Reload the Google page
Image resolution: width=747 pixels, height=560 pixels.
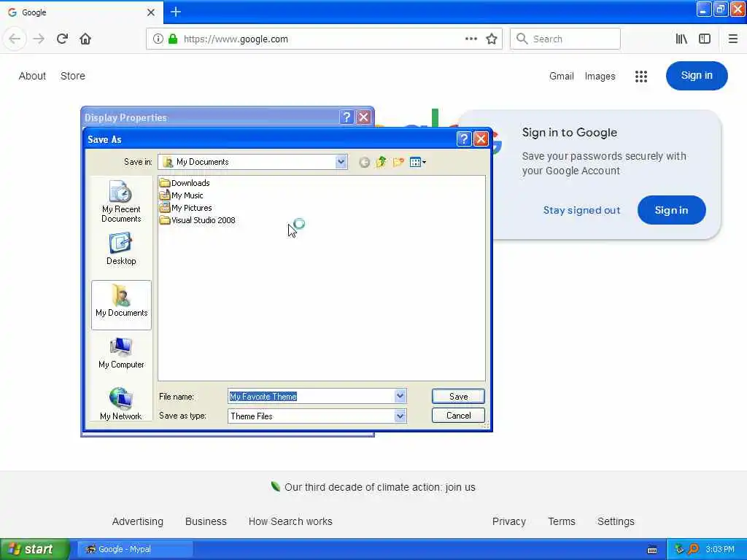coord(62,39)
